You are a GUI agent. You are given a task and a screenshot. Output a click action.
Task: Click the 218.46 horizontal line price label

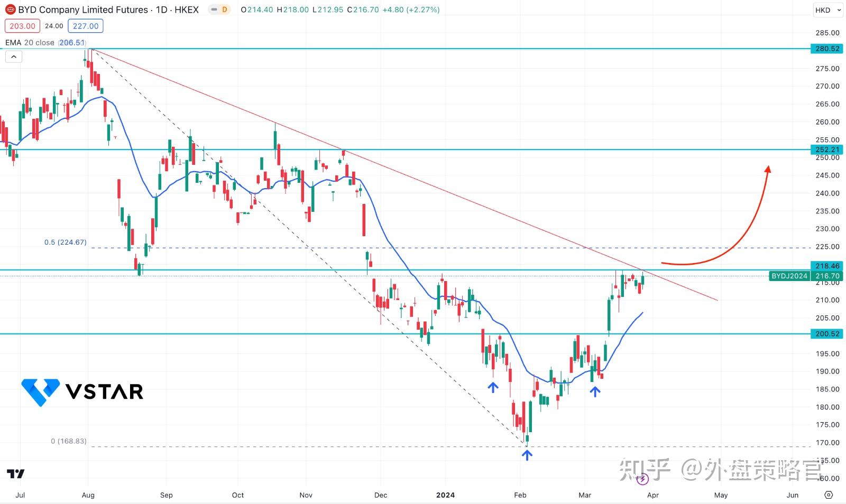pyautogui.click(x=827, y=266)
